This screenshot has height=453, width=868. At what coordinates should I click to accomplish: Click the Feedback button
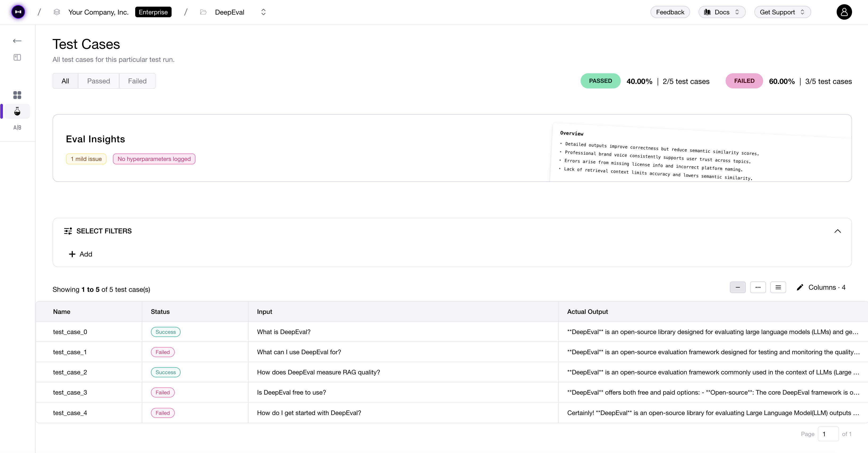pos(670,12)
